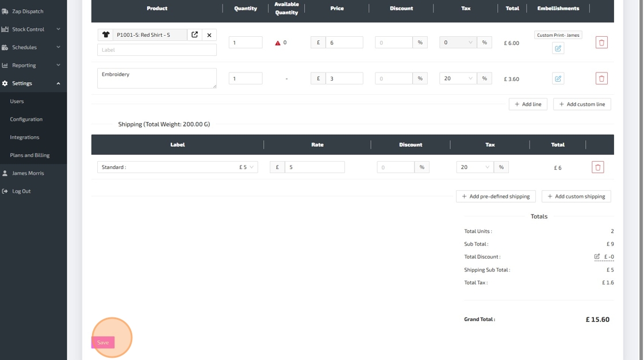Click the Red Shirt price field
The image size is (644, 360).
pyautogui.click(x=344, y=43)
